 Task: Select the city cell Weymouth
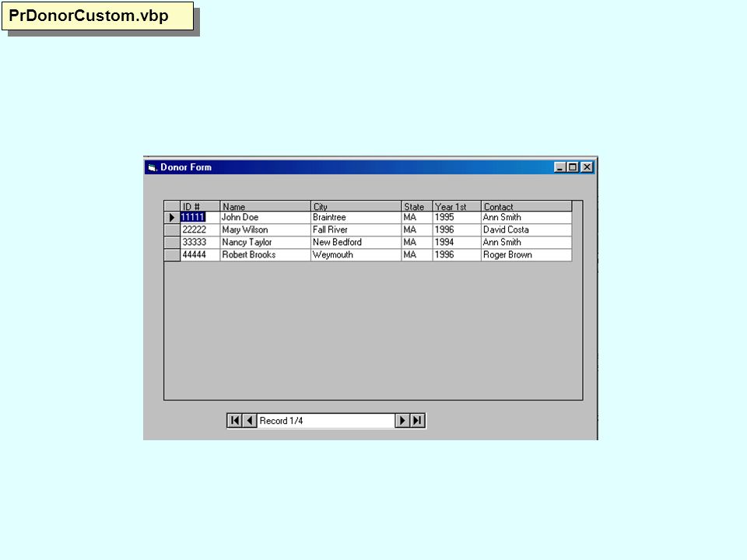(x=356, y=255)
